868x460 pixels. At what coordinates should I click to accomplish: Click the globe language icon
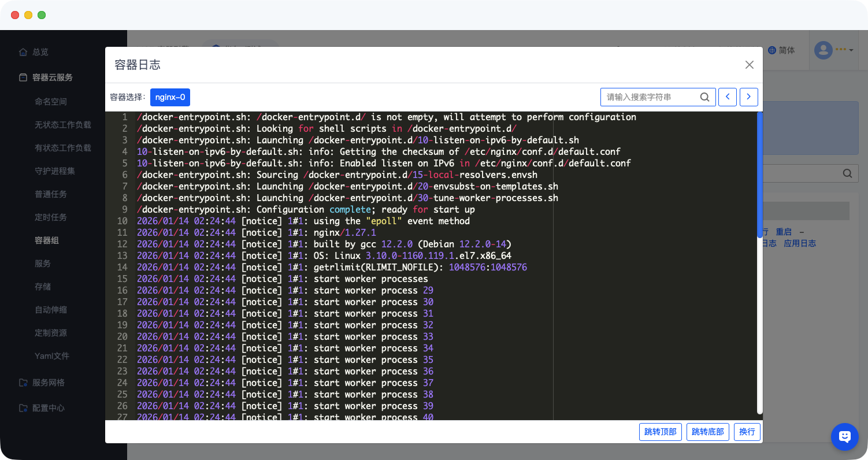tap(771, 50)
